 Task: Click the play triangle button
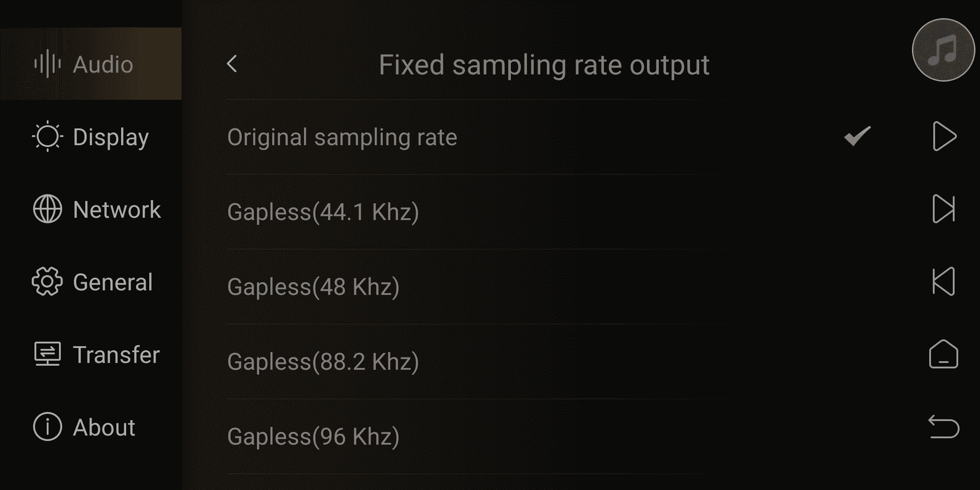click(945, 136)
